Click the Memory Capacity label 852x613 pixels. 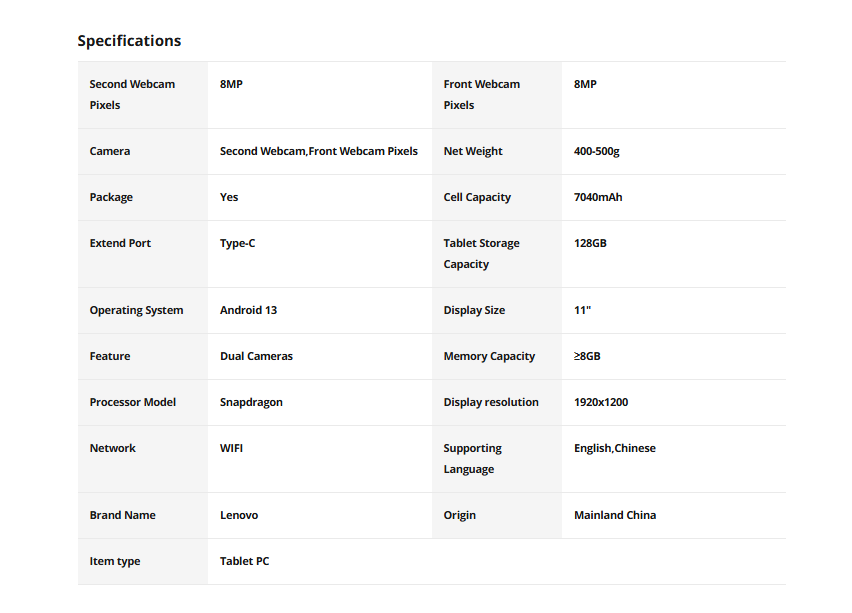pyautogui.click(x=490, y=356)
